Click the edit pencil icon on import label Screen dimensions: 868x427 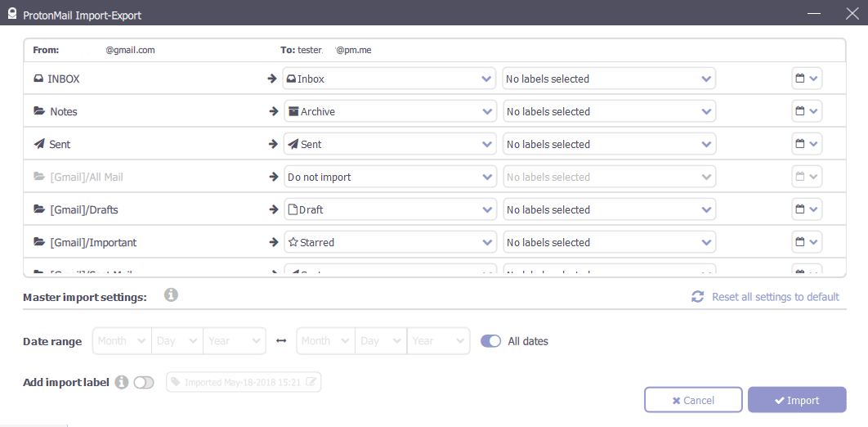(311, 381)
